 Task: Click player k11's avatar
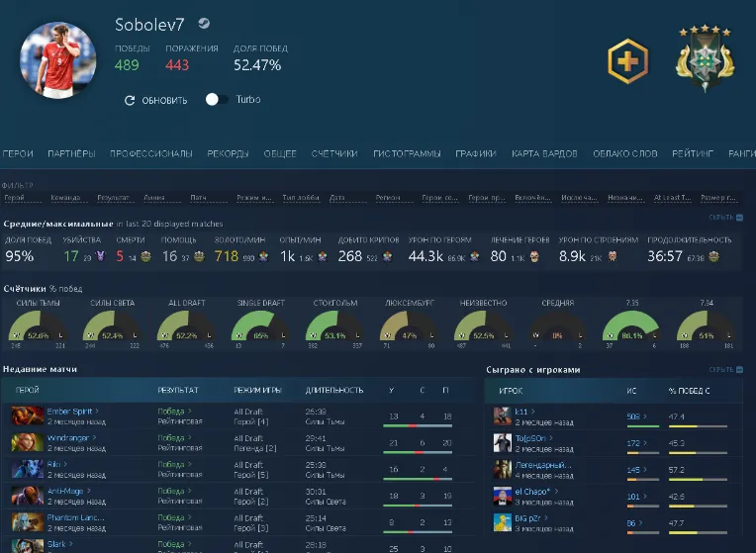point(503,416)
